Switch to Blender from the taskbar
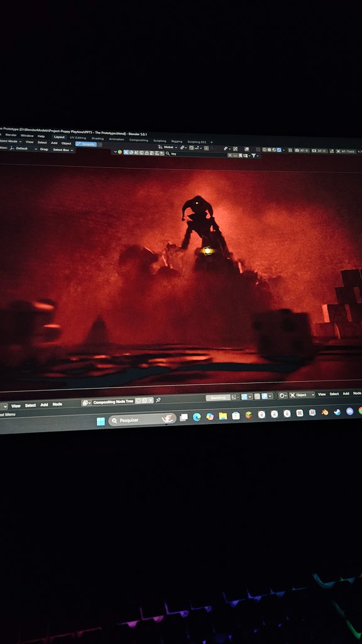This screenshot has width=362, height=644. (x=325, y=412)
